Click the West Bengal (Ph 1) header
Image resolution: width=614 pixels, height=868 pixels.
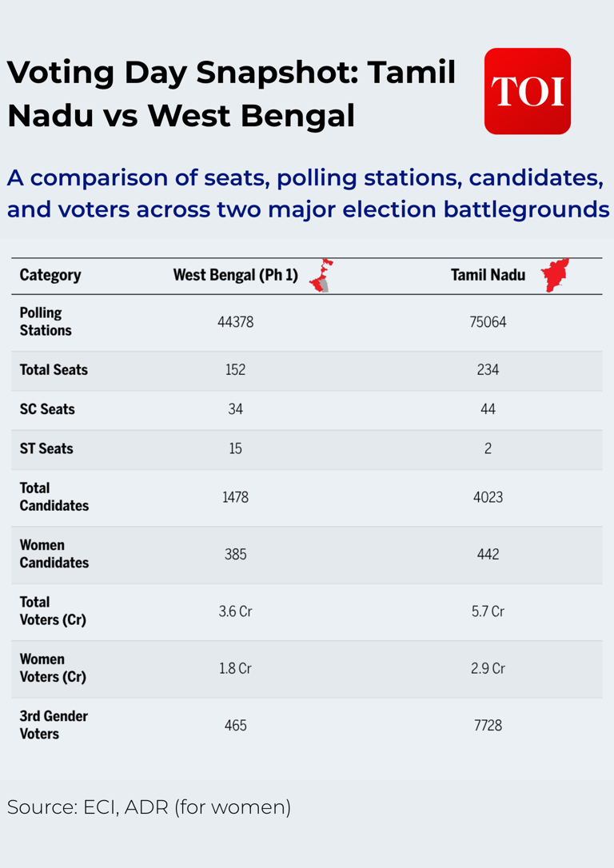[x=235, y=276]
